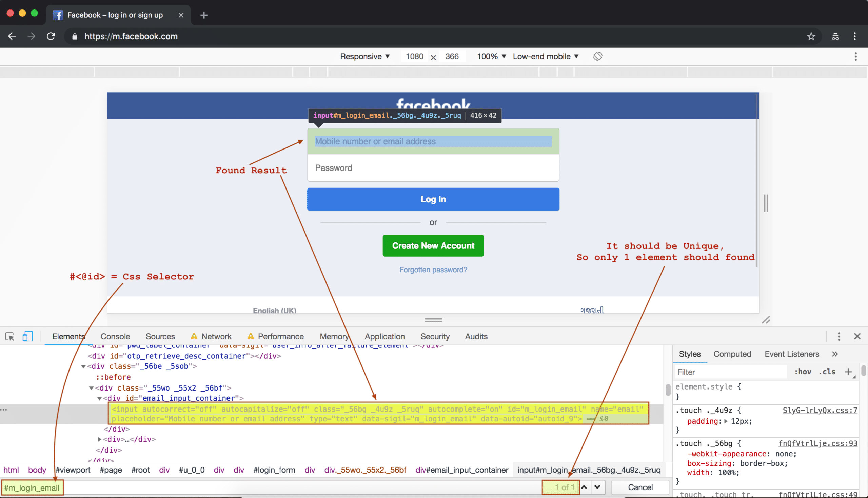This screenshot has width=868, height=498.
Task: Grab the viewport bottom resize handle
Action: coord(433,320)
